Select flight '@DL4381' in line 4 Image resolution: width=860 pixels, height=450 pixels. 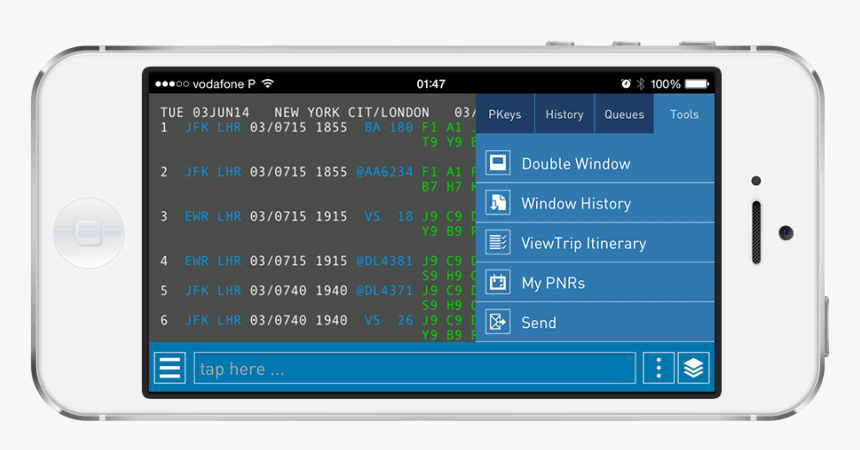pos(384,261)
